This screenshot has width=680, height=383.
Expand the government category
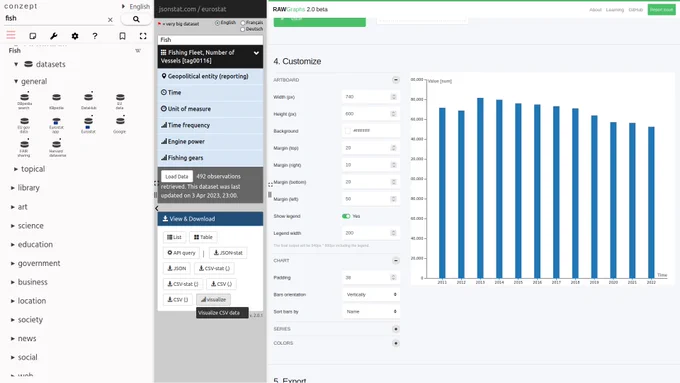(13, 263)
